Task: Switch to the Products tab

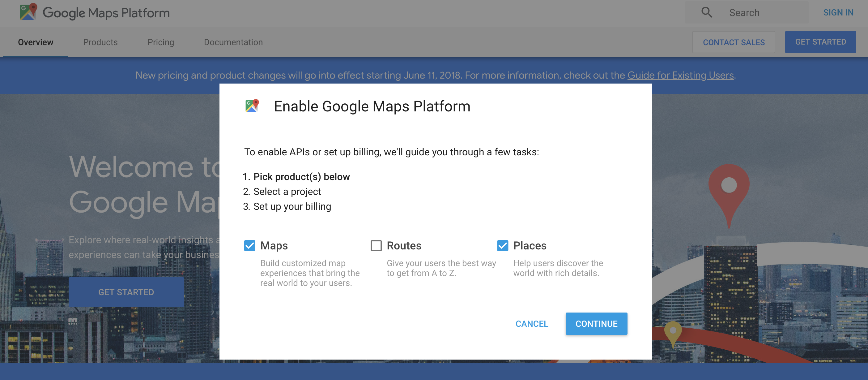Action: [100, 42]
